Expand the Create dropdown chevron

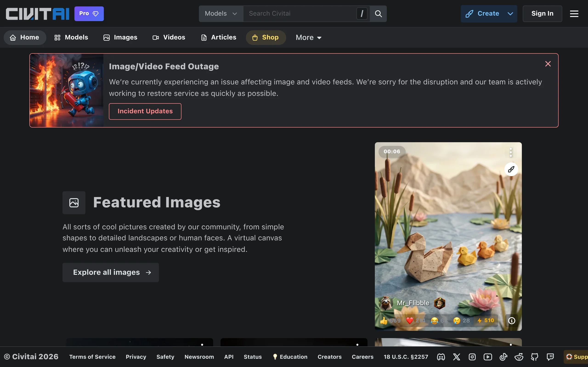[x=510, y=14]
